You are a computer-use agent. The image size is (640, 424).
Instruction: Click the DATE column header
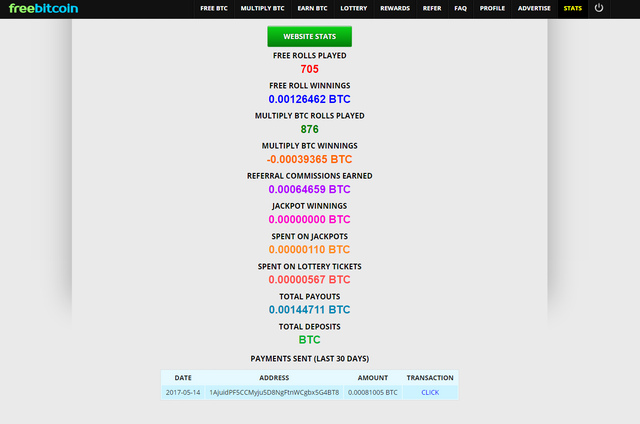(183, 378)
